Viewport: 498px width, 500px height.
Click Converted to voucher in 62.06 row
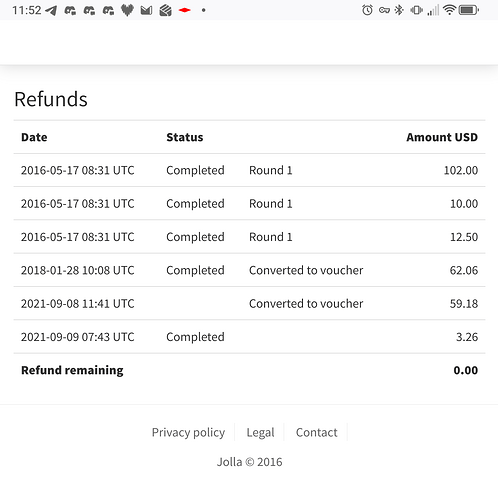click(x=306, y=270)
